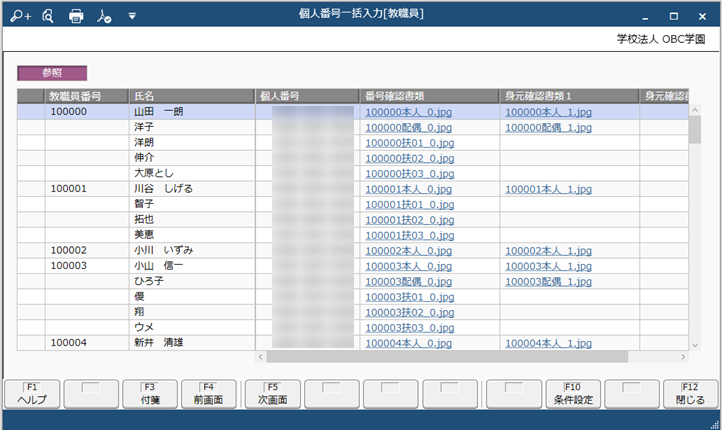Open link 100001扶01_0.jpg
Image resolution: width=722 pixels, height=430 pixels.
tap(410, 204)
